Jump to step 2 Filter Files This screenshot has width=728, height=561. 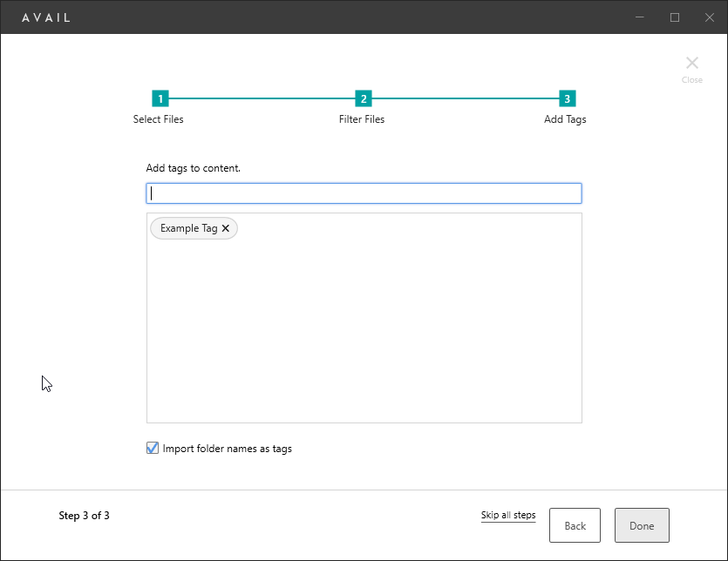(364, 98)
